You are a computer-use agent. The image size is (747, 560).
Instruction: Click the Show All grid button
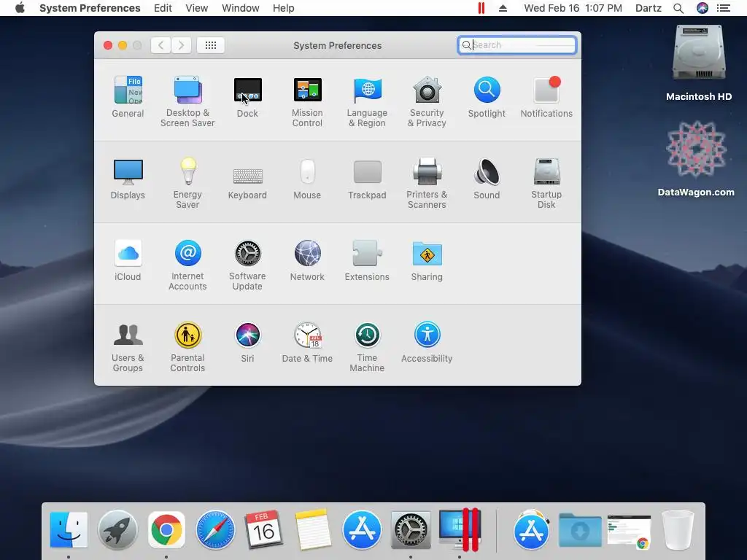point(211,45)
